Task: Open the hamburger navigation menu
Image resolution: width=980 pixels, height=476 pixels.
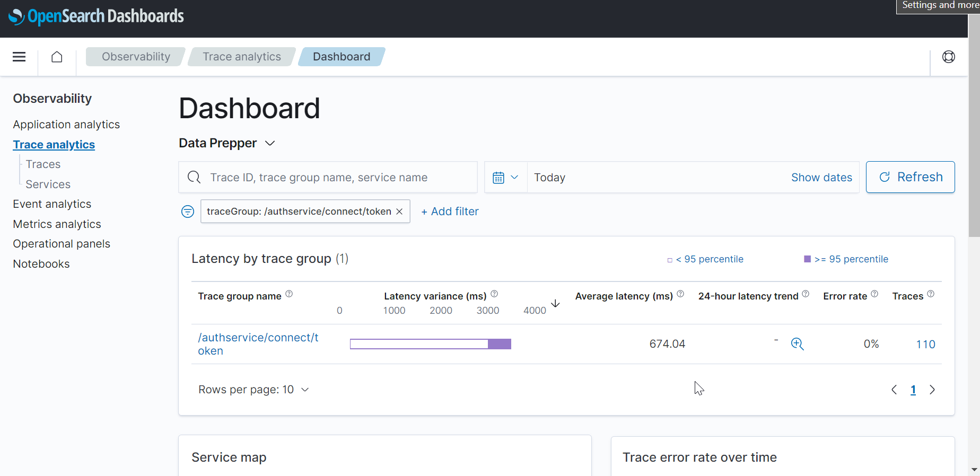Action: click(19, 57)
